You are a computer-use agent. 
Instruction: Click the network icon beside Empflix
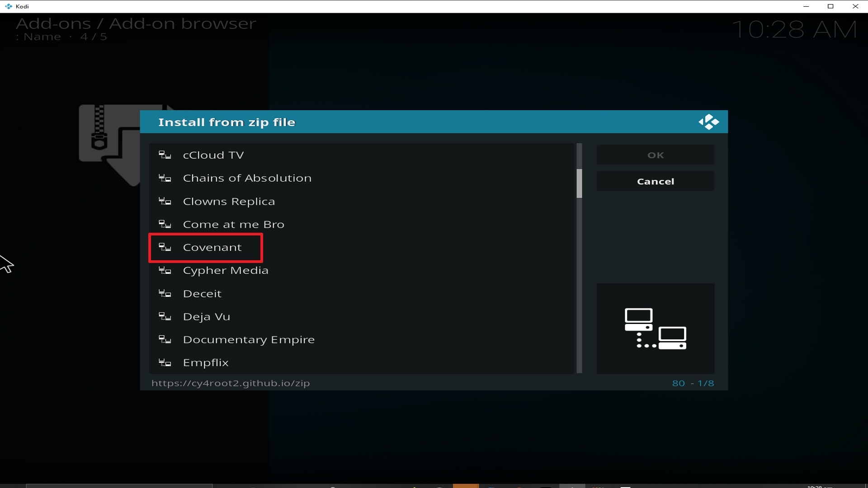pos(165,363)
